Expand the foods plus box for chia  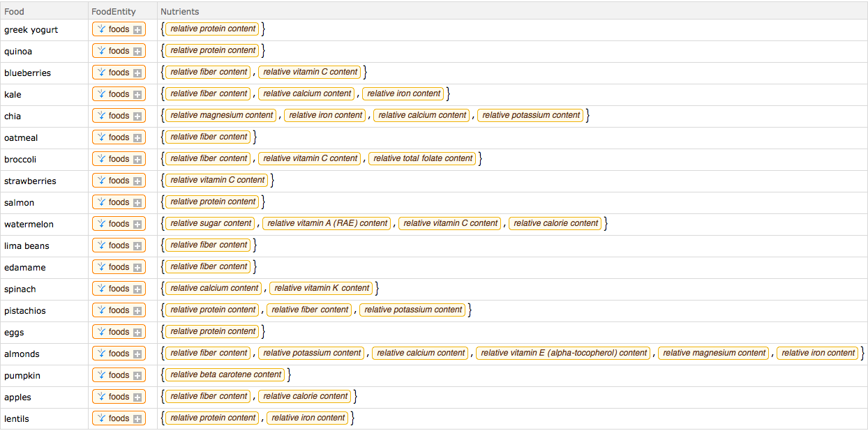pos(137,116)
